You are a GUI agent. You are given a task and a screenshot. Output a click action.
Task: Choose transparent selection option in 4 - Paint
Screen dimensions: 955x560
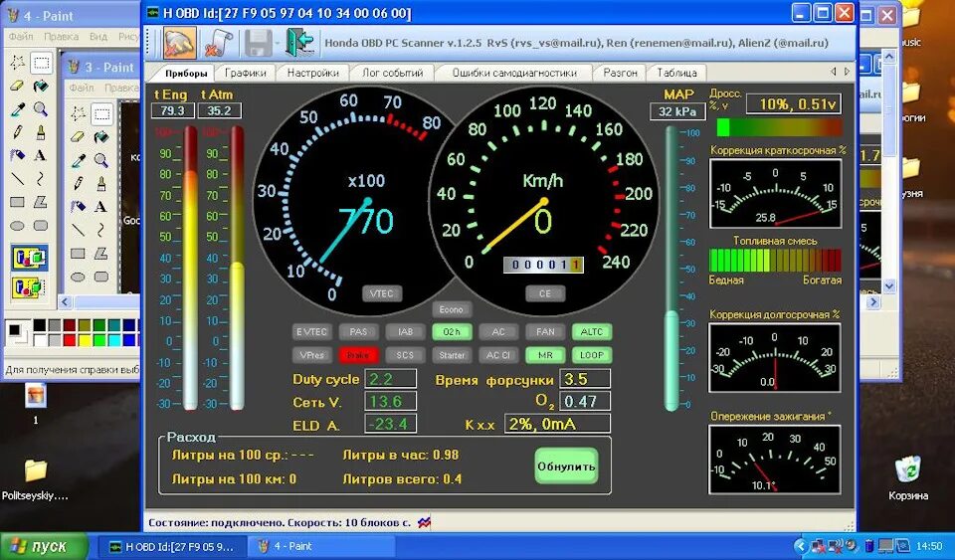tap(29, 286)
